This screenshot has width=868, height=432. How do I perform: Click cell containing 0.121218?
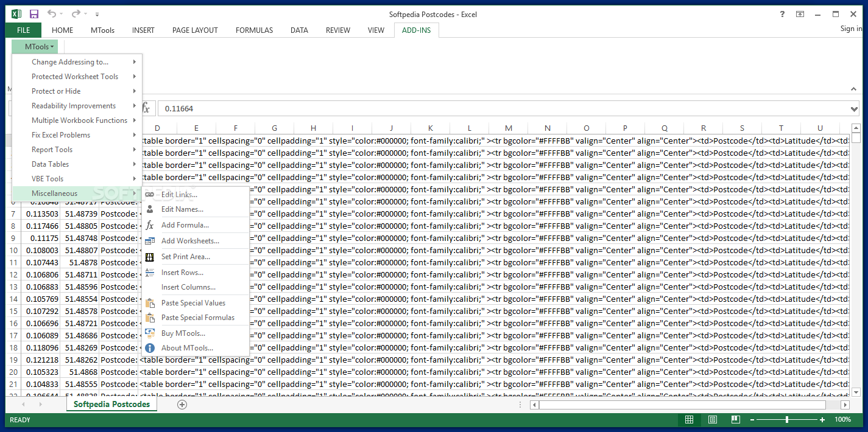point(41,360)
